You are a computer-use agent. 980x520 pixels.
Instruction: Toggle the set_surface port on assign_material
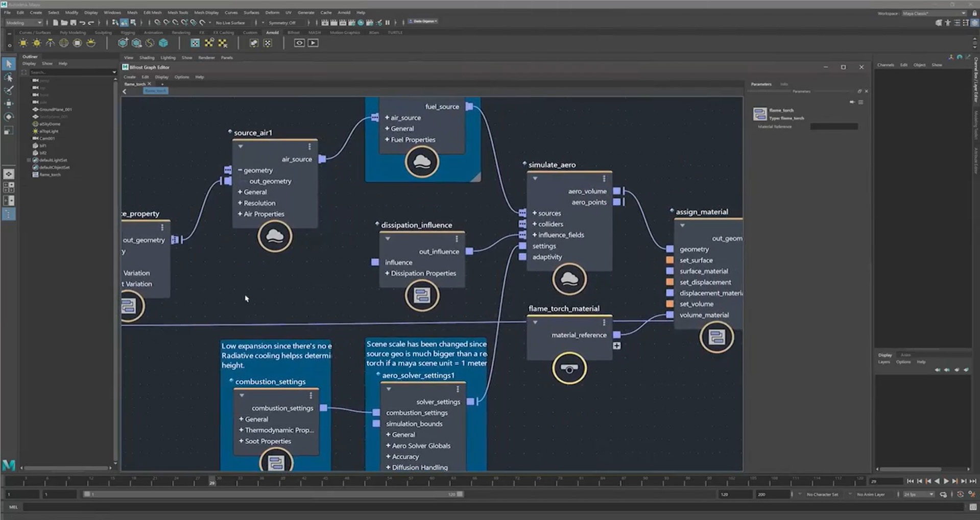670,260
